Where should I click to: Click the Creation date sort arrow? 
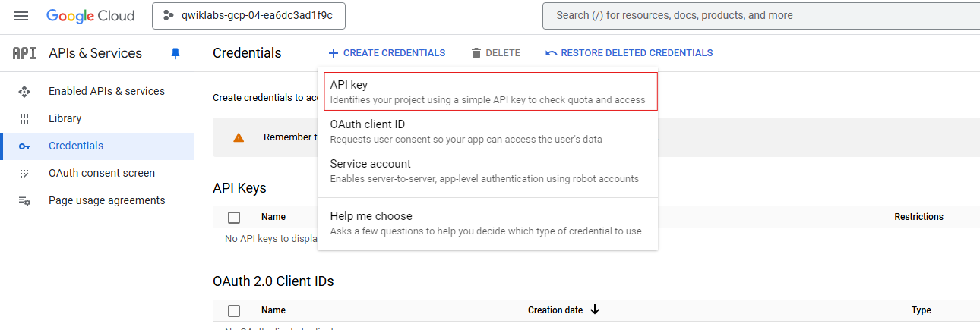(595, 310)
